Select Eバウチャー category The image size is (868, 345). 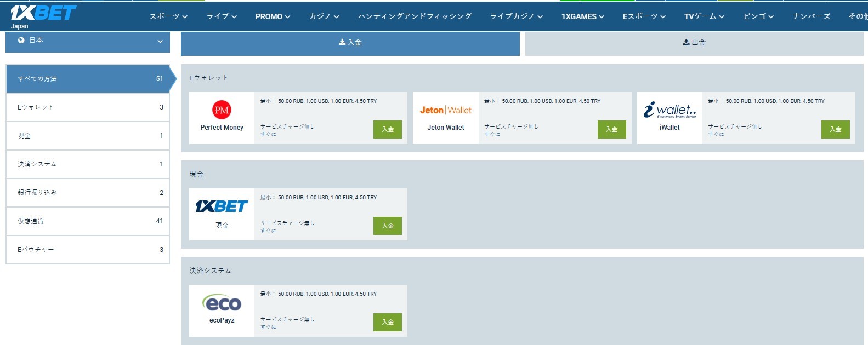[88, 250]
